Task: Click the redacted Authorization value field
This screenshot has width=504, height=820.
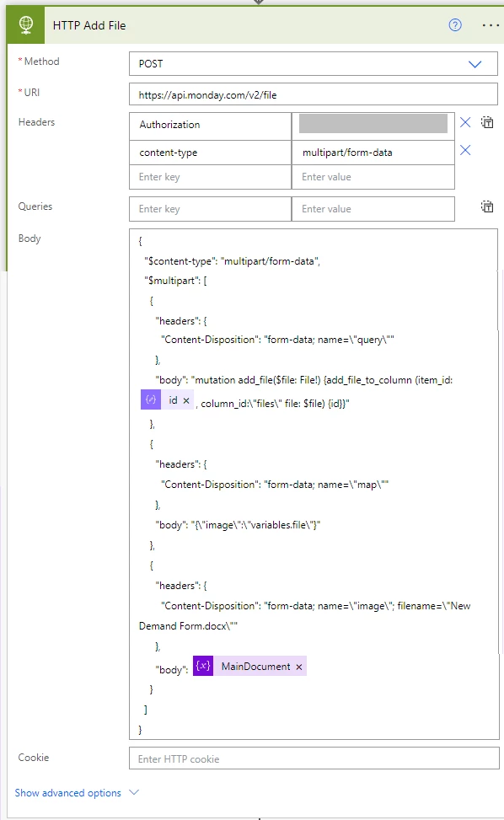Action: [x=373, y=124]
